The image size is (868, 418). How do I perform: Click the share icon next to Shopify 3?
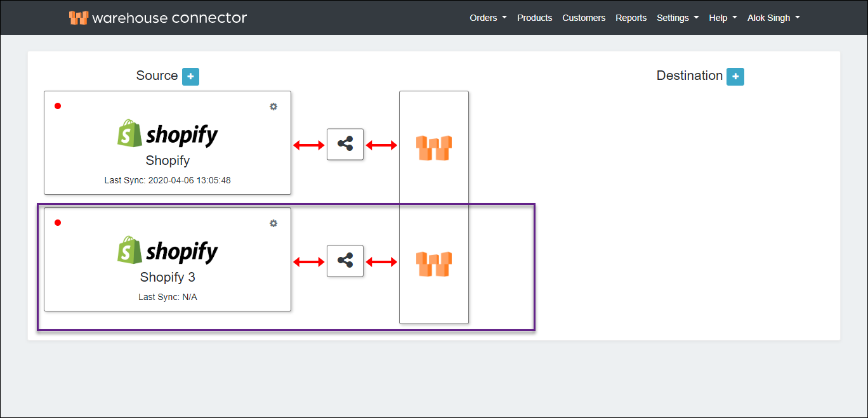(345, 261)
